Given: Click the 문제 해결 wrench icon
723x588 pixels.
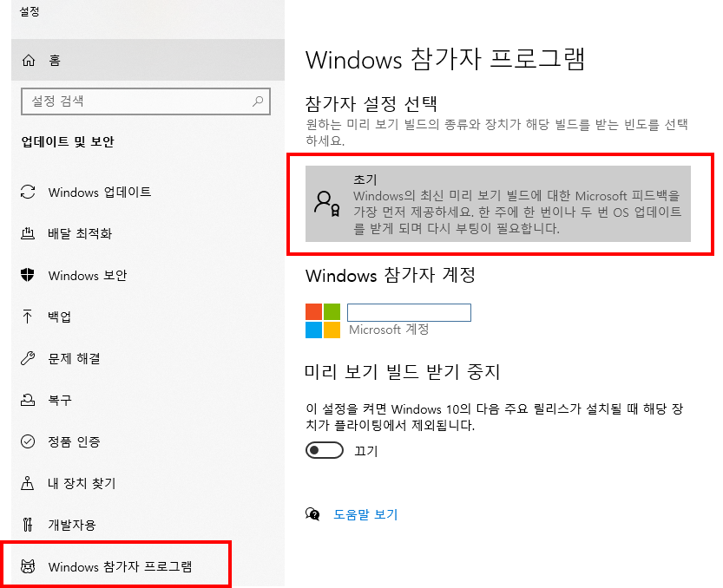Looking at the screenshot, I should pyautogui.click(x=28, y=358).
